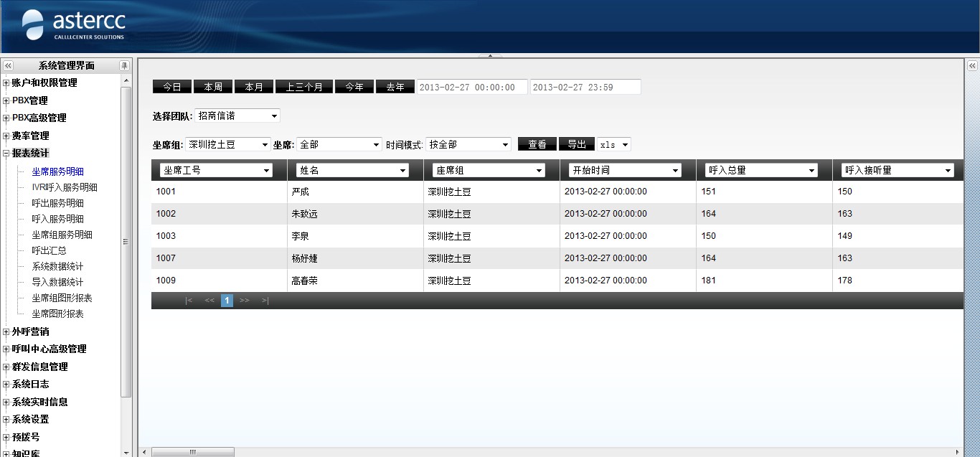Go to next page of results
Viewport: 980px width, 457px height.
(245, 301)
